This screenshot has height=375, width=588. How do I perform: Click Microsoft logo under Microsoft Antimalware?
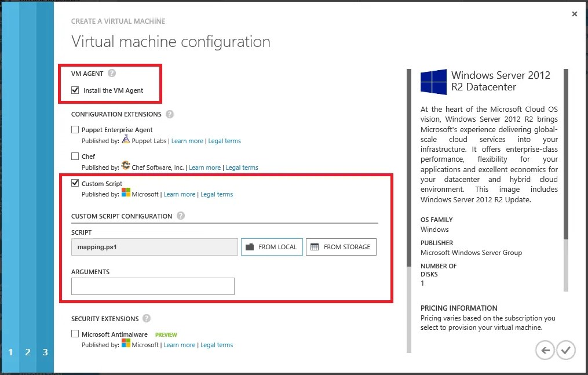126,343
